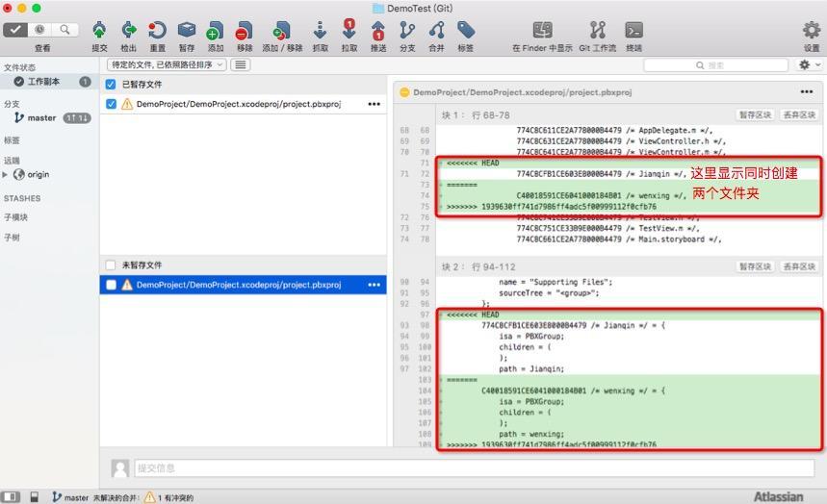Image resolution: width=827 pixels, height=504 pixels.
Task: Click the Reset (重置) toolbar icon
Action: pyautogui.click(x=157, y=31)
